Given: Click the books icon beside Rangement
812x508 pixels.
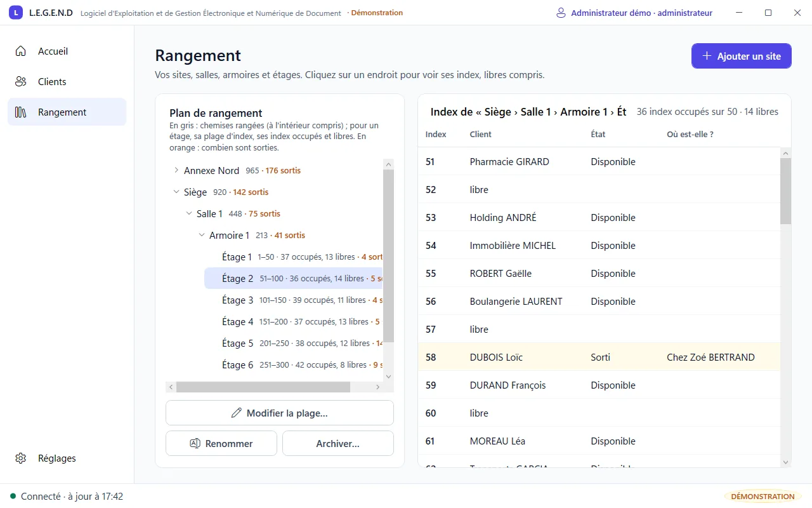Looking at the screenshot, I should pyautogui.click(x=21, y=112).
